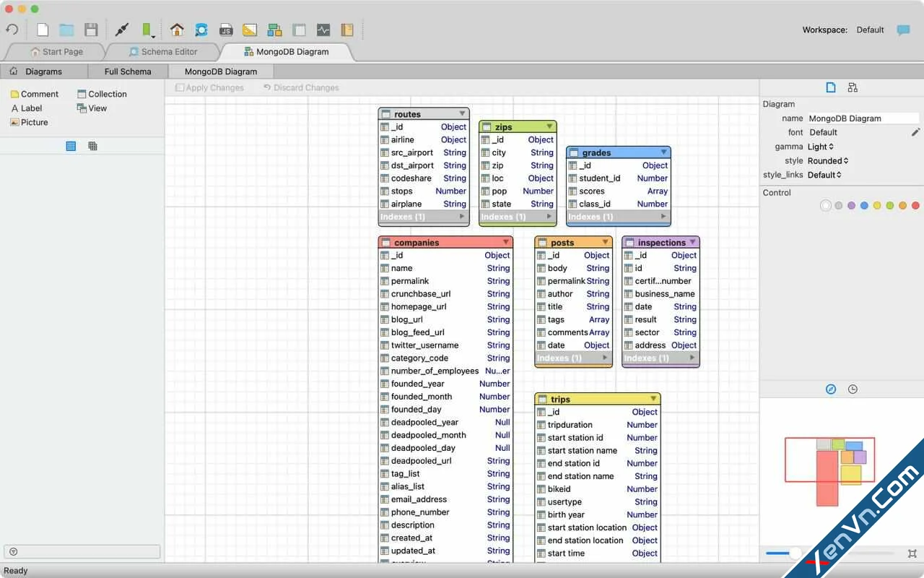Switch to the Schema Editor tab
This screenshot has height=578, width=924.
(163, 52)
